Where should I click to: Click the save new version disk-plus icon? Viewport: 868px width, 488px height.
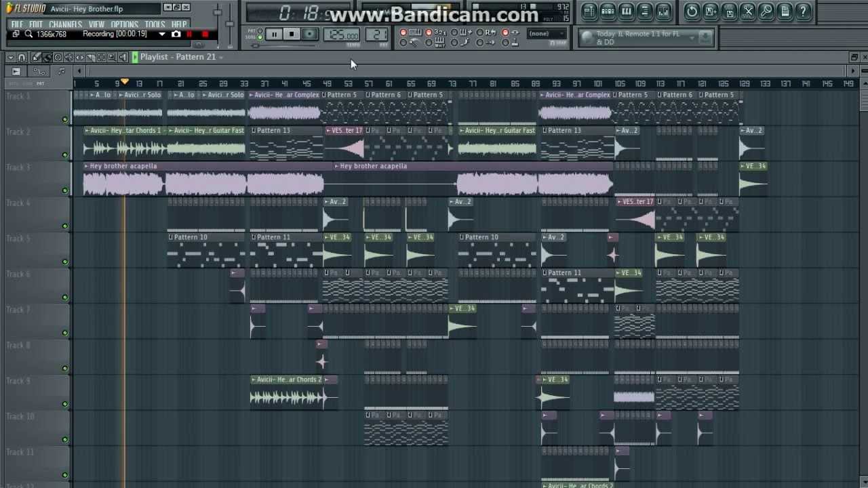coord(711,11)
